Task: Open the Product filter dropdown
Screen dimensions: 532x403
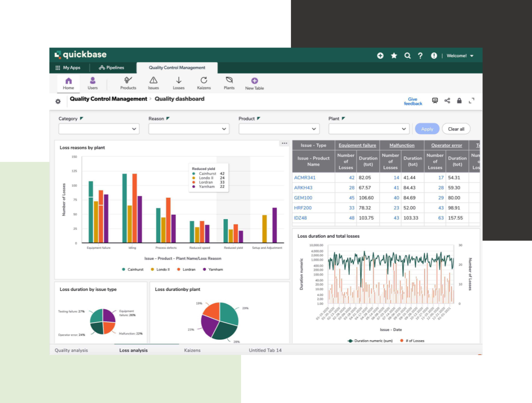Action: tap(278, 129)
